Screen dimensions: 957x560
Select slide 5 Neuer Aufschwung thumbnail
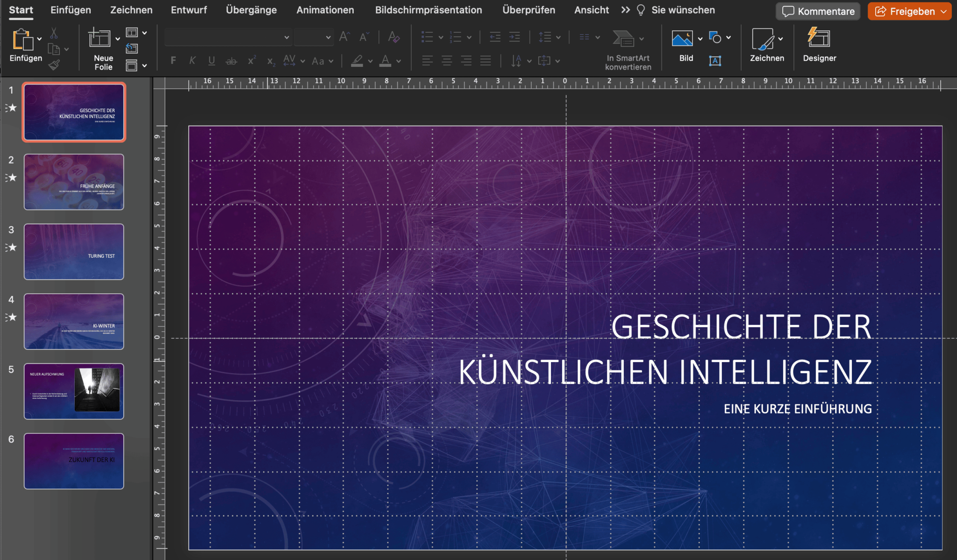point(74,391)
